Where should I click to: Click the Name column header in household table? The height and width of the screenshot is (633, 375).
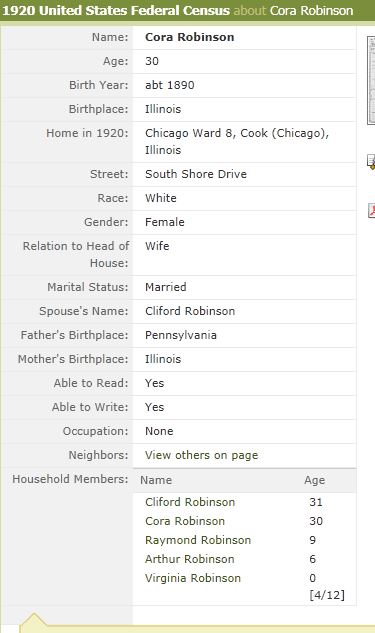(x=156, y=480)
